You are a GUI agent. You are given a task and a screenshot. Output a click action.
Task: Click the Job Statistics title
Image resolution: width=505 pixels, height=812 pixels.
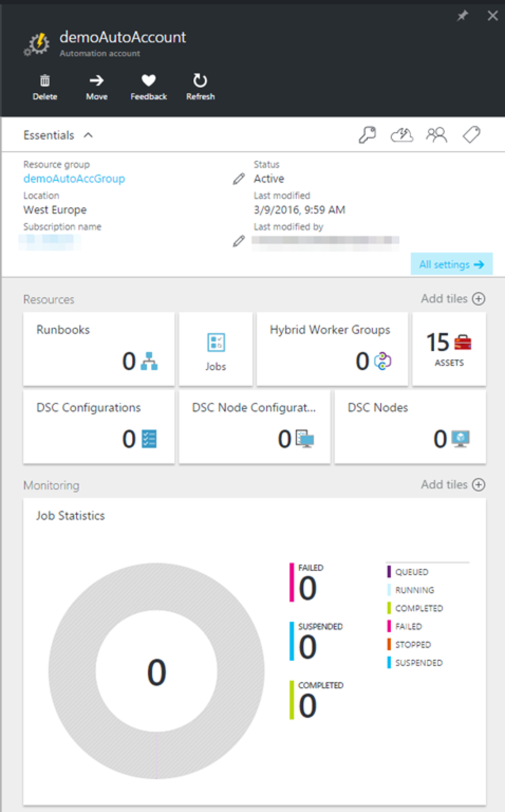point(70,516)
